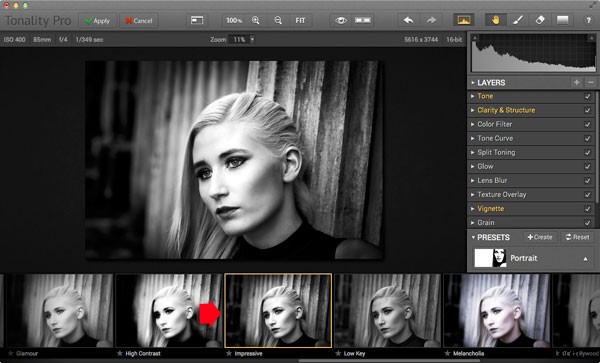Expand the Tone section

473,96
